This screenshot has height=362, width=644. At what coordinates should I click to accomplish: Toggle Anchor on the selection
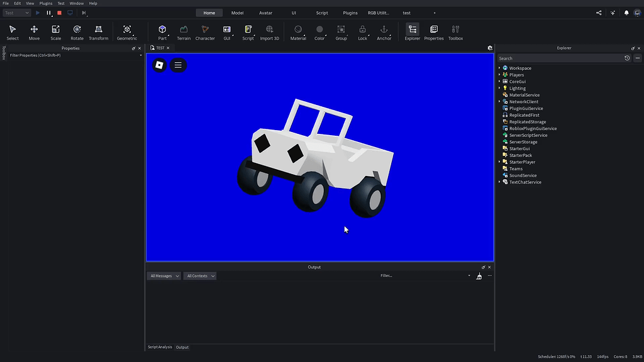tap(384, 31)
